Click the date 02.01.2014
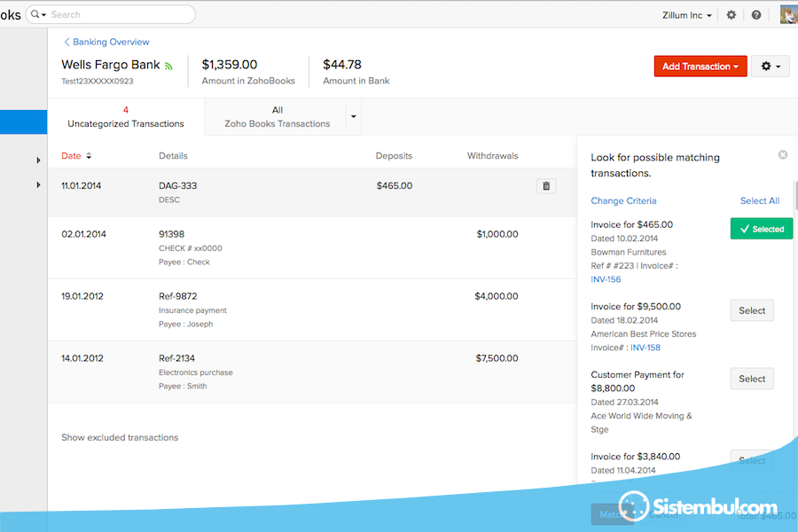Viewport: 798px width, 532px height. 84,234
